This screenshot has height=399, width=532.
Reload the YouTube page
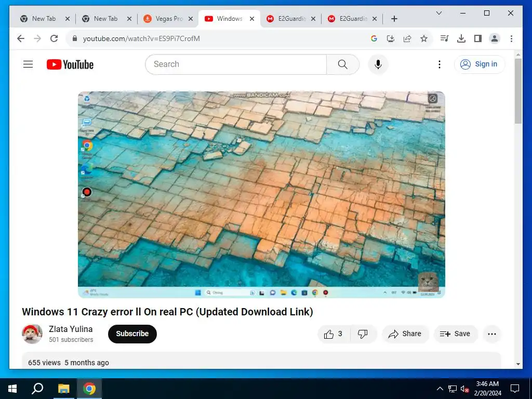coord(54,38)
